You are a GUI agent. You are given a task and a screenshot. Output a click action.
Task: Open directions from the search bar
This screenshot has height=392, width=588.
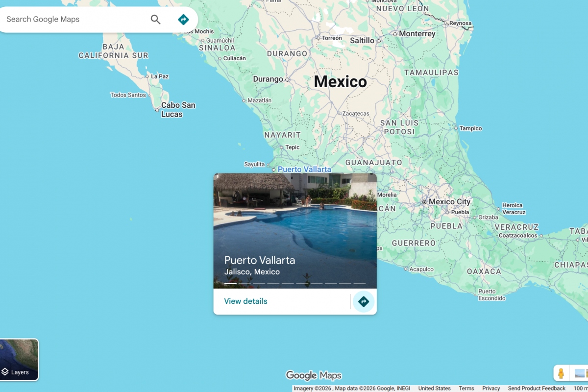183,20
